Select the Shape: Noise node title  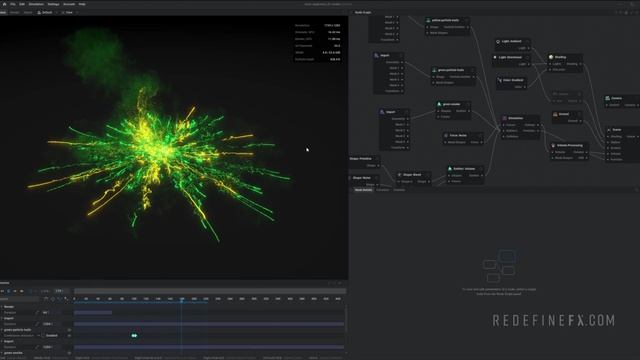[361, 178]
